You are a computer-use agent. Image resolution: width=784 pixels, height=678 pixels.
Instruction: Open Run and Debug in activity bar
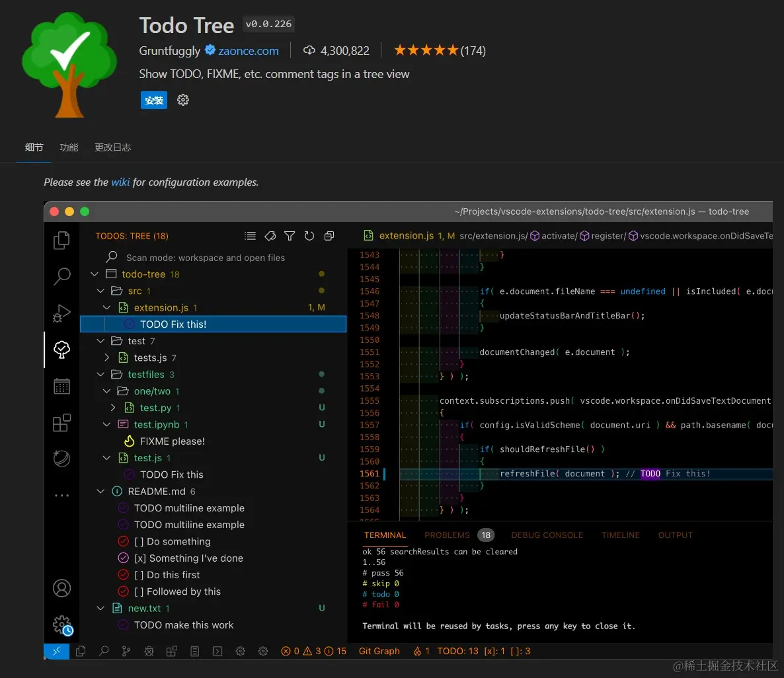61,313
